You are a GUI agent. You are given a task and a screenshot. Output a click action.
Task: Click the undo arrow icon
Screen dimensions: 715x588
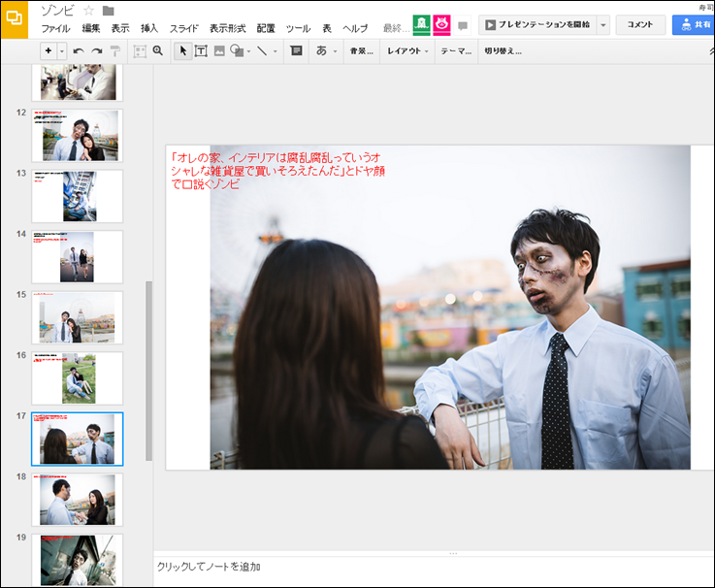79,51
